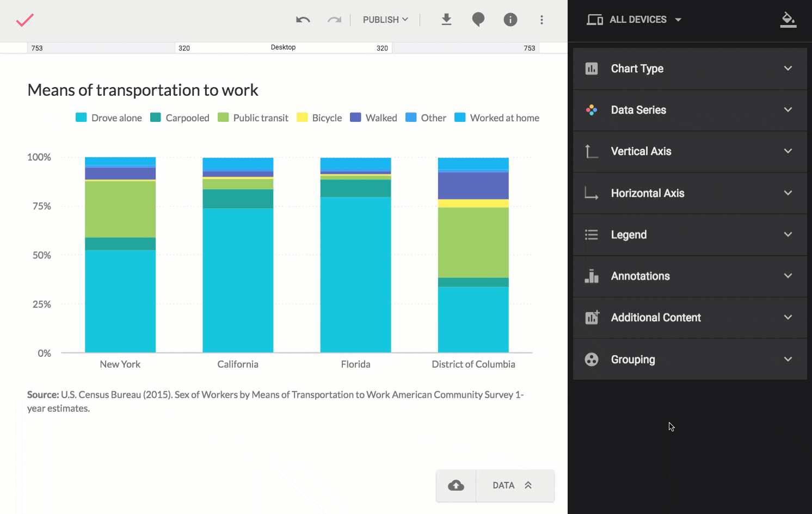Open the paint bucket theme icon
This screenshot has width=812, height=514.
pos(788,20)
